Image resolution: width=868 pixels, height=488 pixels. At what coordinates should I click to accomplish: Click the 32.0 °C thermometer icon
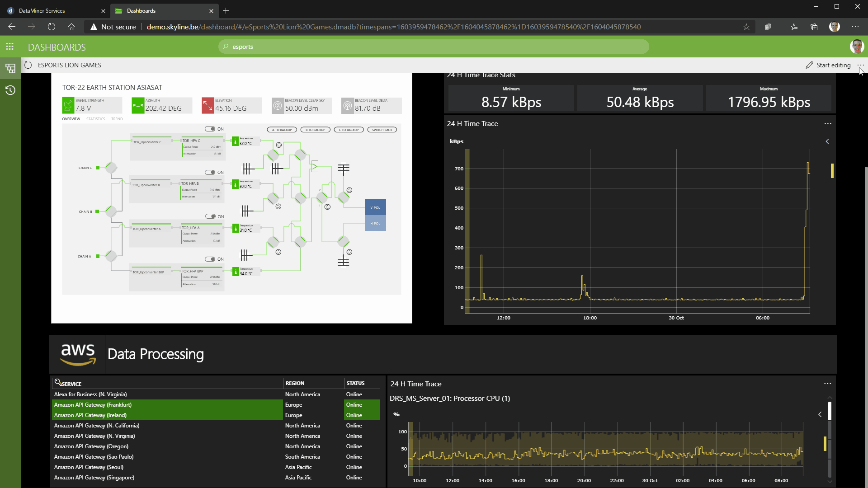pyautogui.click(x=235, y=141)
